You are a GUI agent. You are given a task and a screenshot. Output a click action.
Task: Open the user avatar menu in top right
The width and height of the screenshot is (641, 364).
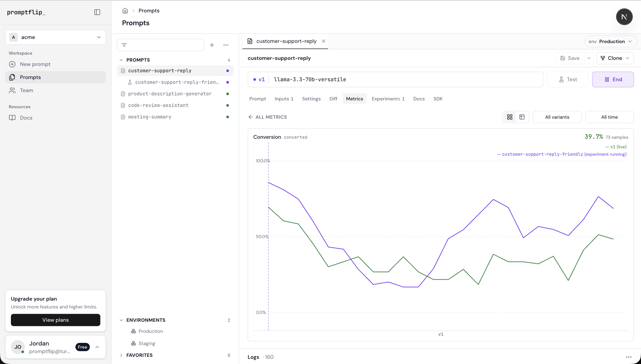(624, 17)
